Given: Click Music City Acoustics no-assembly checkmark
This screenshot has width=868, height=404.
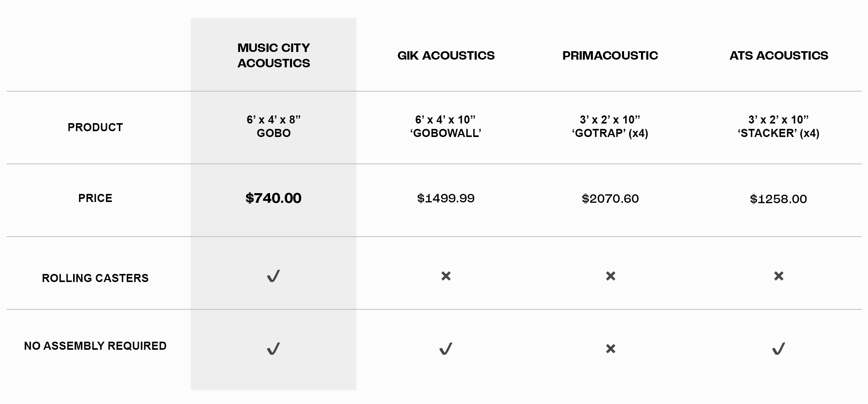Looking at the screenshot, I should (x=274, y=349).
